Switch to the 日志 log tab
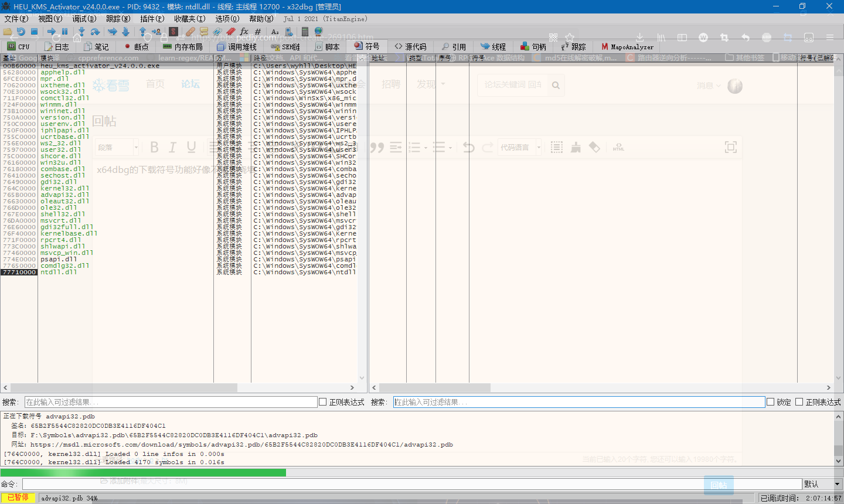 coord(56,47)
